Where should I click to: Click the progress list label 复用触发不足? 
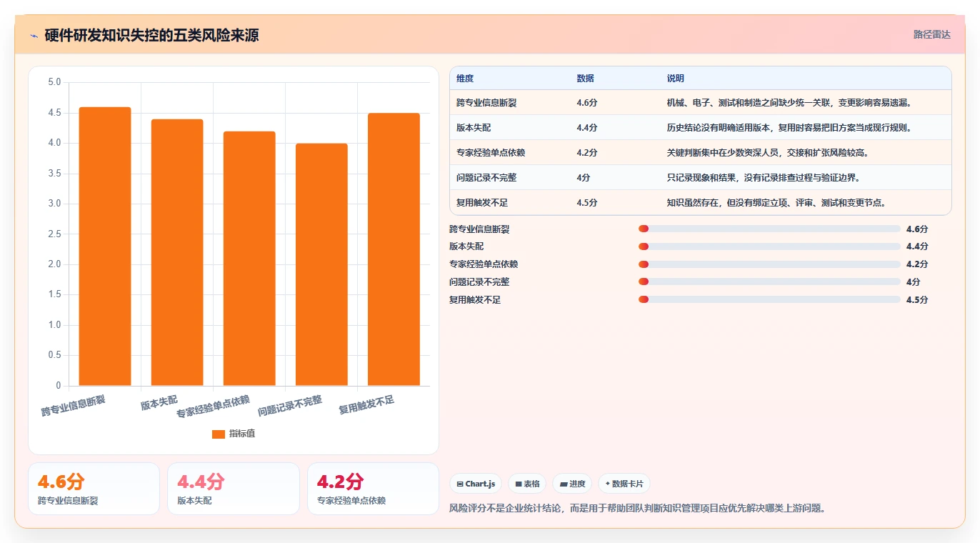(x=475, y=300)
